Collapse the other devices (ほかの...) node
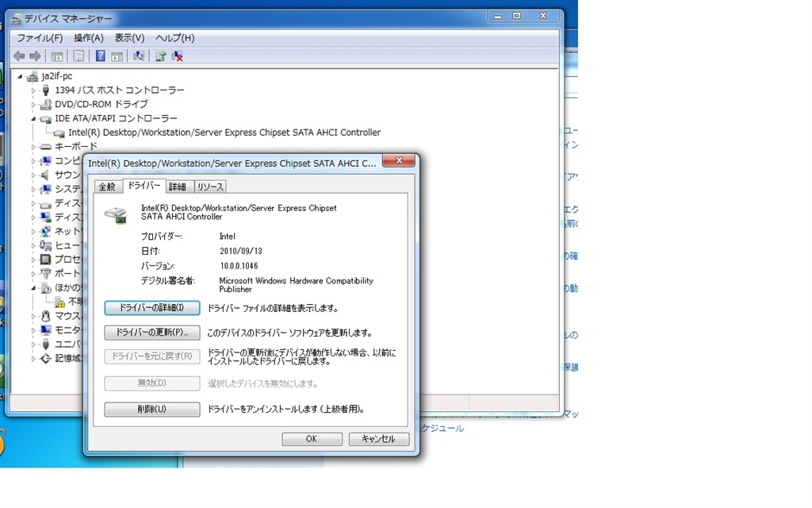Screen dimensions: 812x508 (x=33, y=287)
